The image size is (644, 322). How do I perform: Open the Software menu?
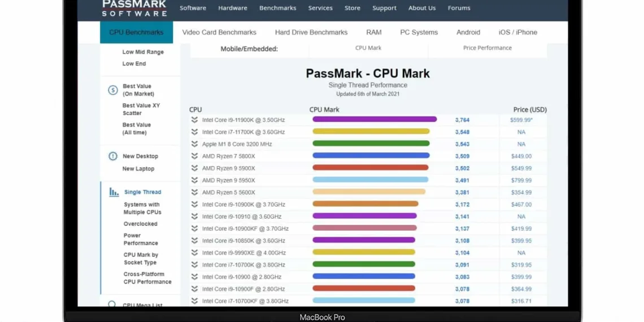pos(193,8)
